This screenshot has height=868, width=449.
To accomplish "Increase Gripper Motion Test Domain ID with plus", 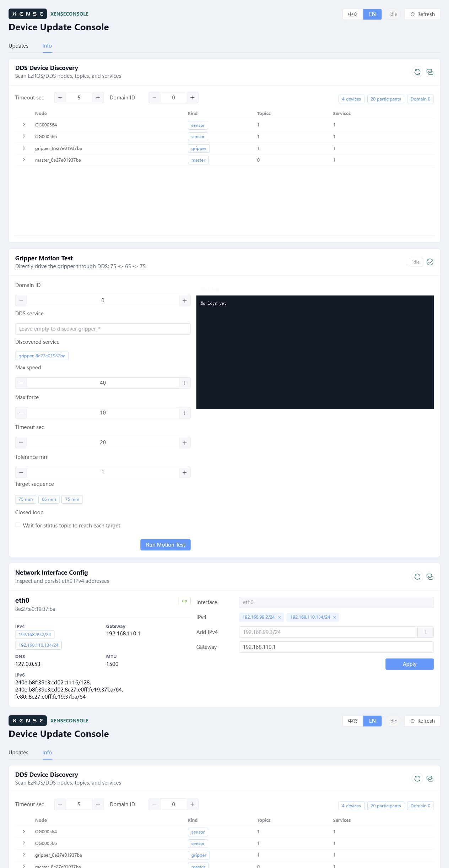I will pyautogui.click(x=185, y=300).
